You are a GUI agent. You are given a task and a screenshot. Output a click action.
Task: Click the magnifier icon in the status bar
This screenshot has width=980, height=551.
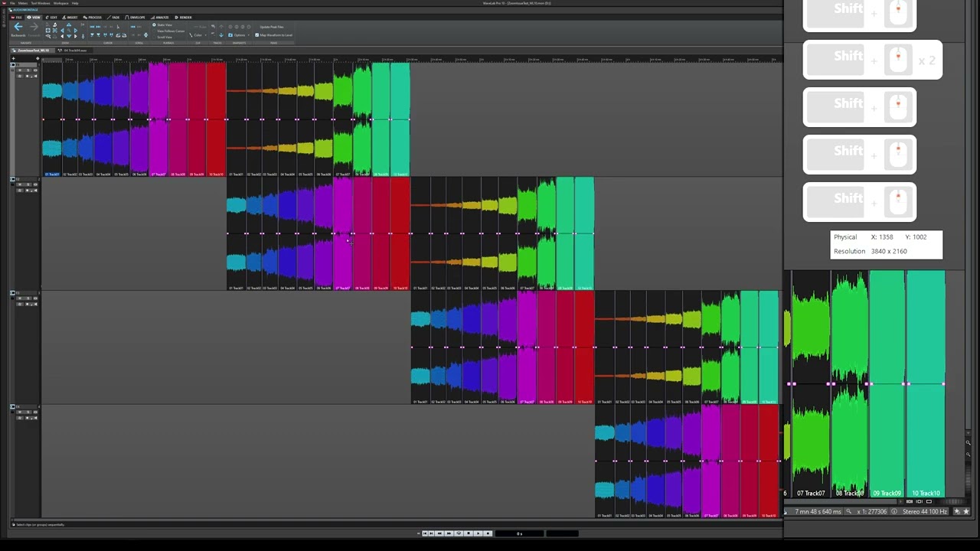point(848,511)
